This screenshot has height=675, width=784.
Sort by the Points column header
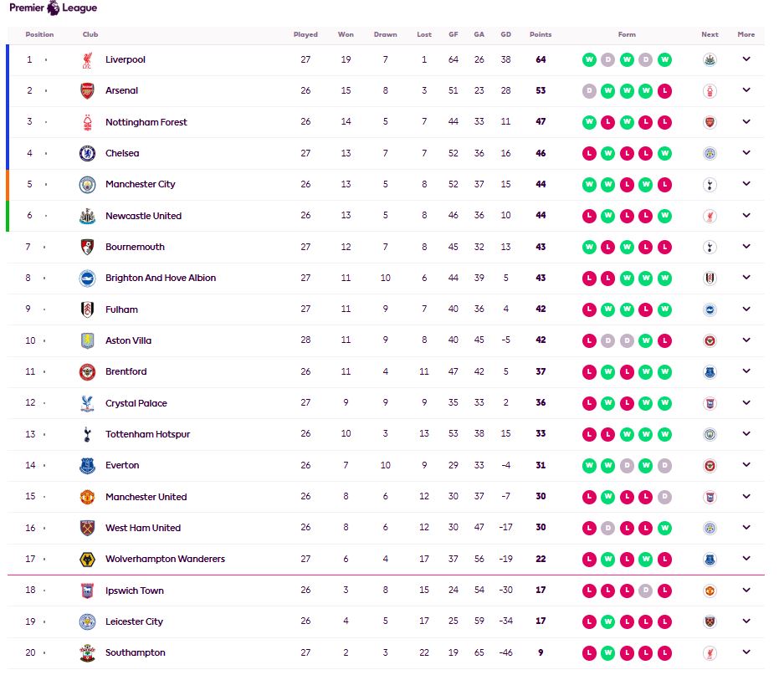541,35
